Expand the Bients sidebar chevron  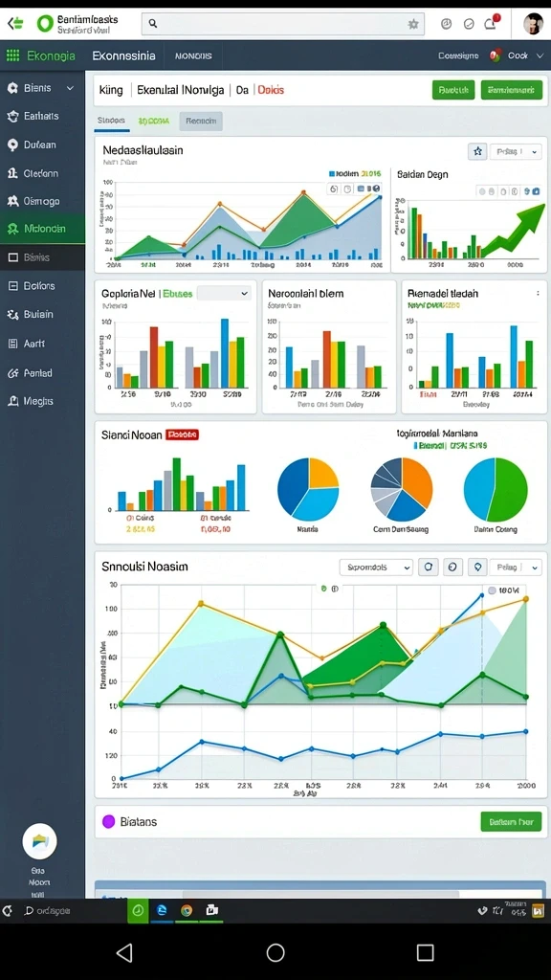coord(70,89)
